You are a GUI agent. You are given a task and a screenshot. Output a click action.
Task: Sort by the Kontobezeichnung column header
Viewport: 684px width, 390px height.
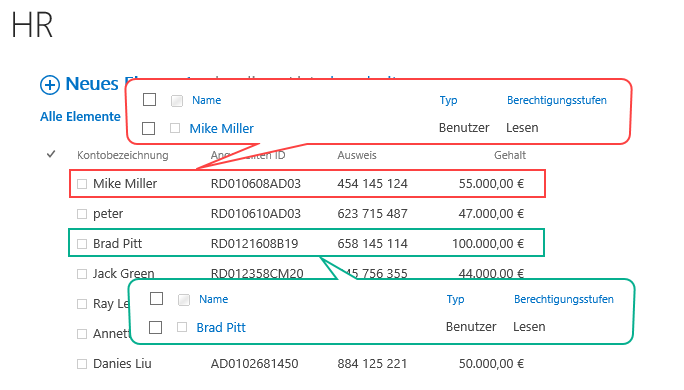coord(123,155)
